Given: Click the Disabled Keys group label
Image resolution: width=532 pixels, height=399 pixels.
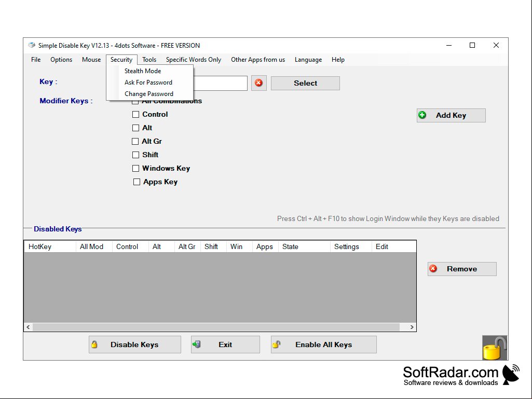Looking at the screenshot, I should tap(58, 229).
